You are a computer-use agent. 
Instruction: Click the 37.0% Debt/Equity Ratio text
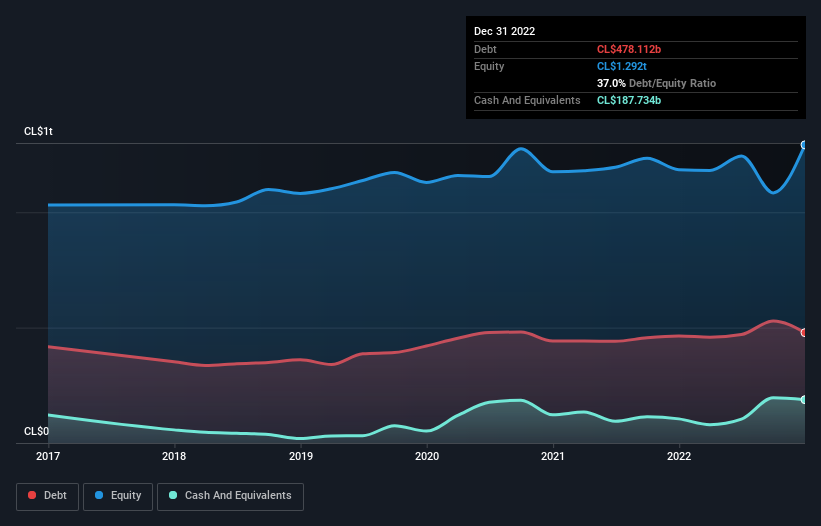tap(656, 83)
